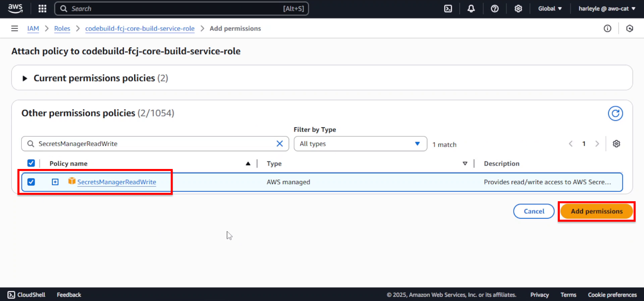
Task: Expand the SecretsManagerReadWrite policy details
Action: tap(55, 182)
